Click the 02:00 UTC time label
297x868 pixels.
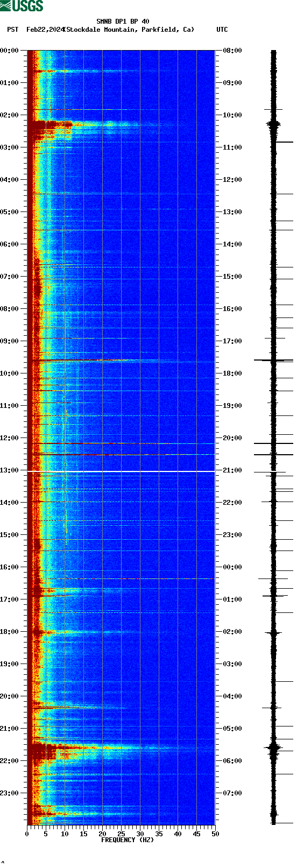pyautogui.click(x=232, y=632)
